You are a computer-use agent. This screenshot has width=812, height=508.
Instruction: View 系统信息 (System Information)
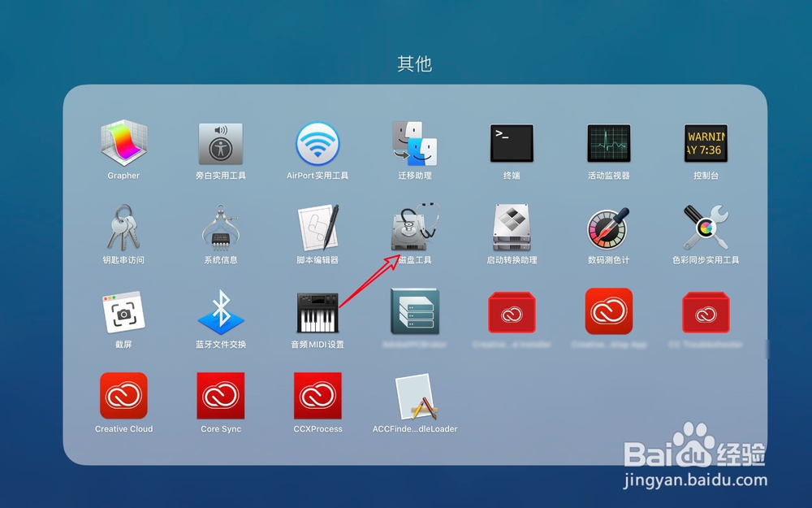(x=220, y=228)
